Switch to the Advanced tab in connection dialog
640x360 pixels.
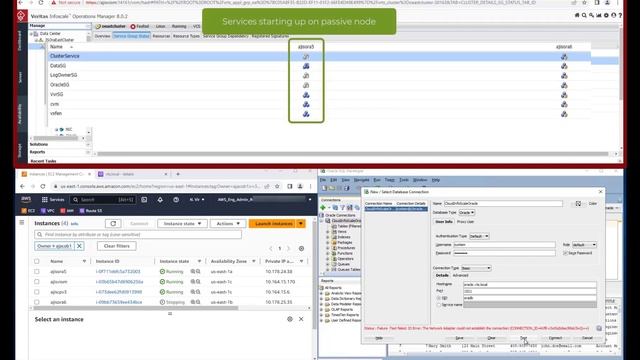pos(460,276)
